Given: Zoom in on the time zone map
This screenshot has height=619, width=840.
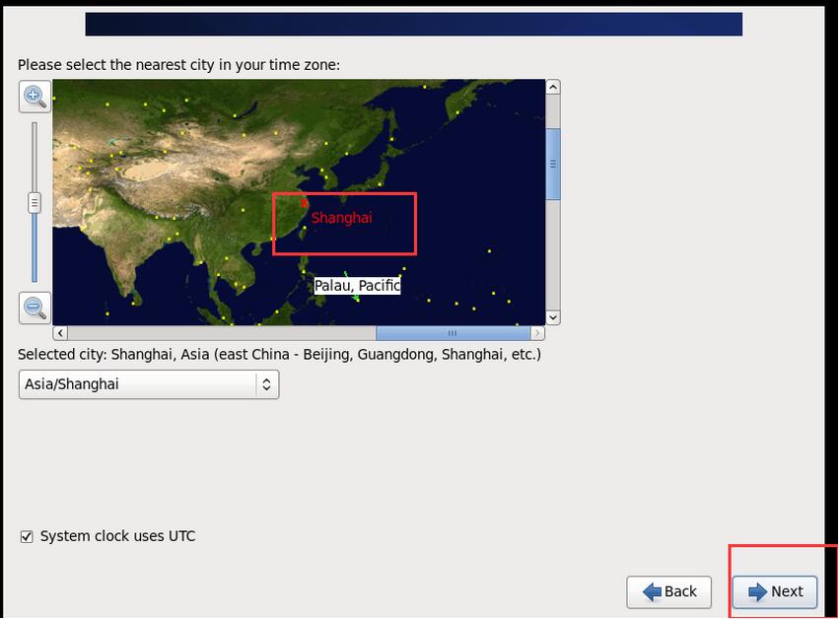Looking at the screenshot, I should tap(35, 97).
